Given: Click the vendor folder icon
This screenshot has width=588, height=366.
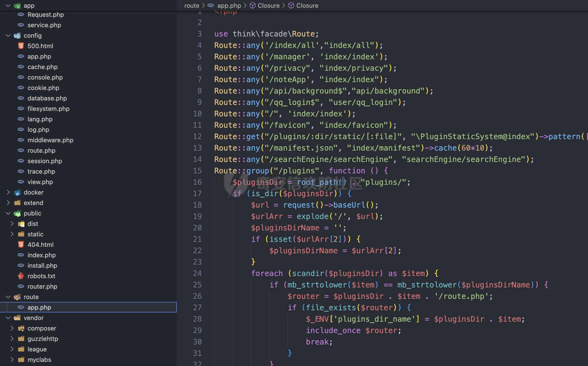Looking at the screenshot, I should coord(17,318).
